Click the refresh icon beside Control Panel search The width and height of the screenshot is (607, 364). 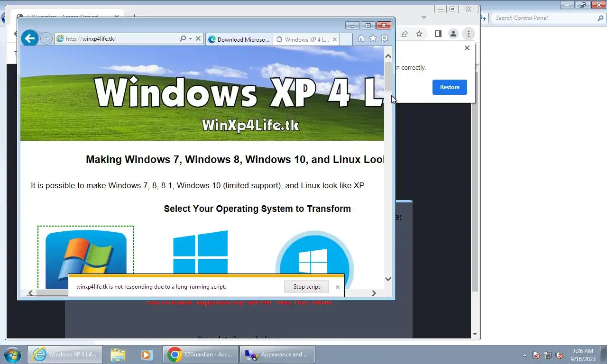[x=484, y=18]
